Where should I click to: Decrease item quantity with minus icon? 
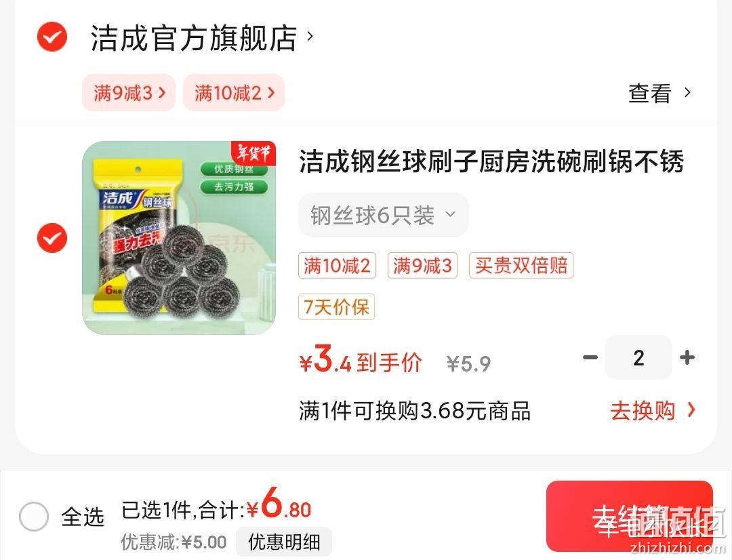(x=590, y=358)
